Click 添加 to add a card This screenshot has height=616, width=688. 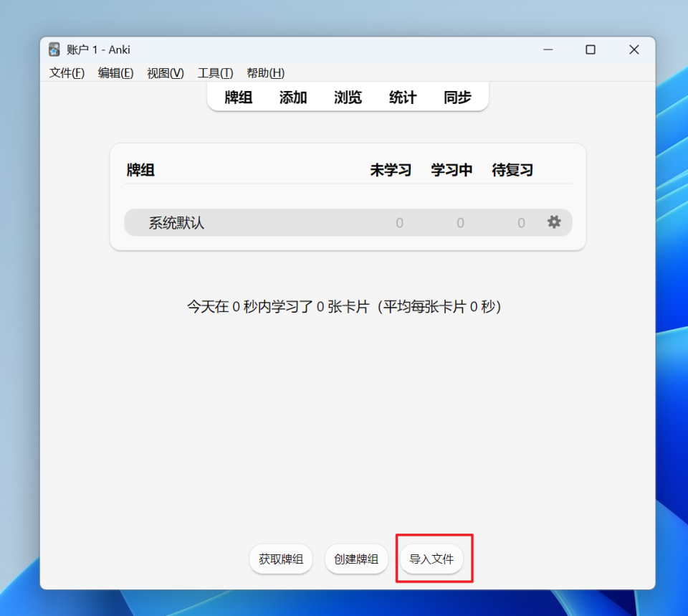click(293, 97)
